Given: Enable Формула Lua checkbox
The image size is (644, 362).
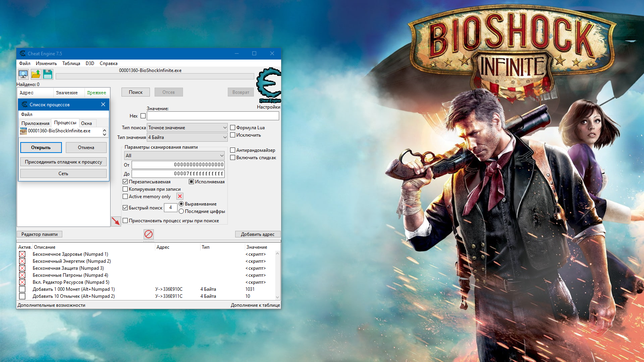Looking at the screenshot, I should (232, 128).
